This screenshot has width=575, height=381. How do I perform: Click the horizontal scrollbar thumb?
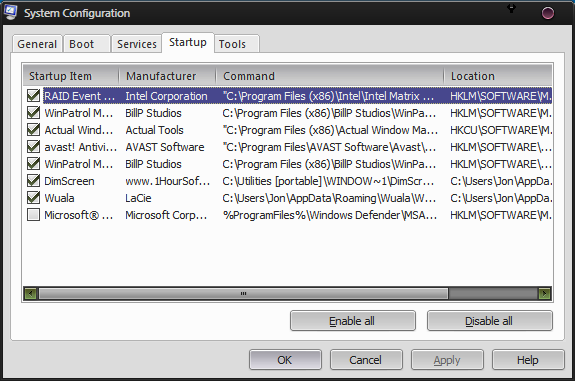pyautogui.click(x=243, y=293)
